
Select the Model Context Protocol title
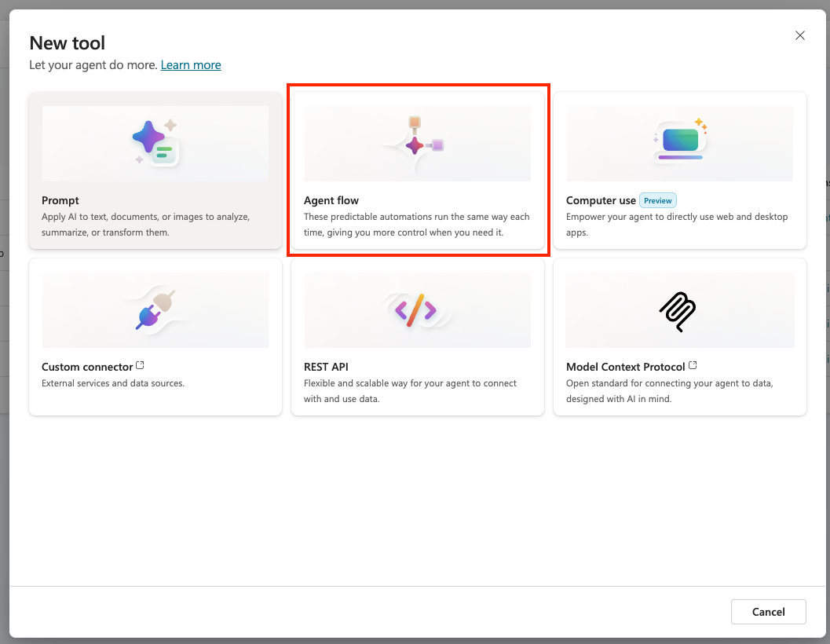(626, 367)
